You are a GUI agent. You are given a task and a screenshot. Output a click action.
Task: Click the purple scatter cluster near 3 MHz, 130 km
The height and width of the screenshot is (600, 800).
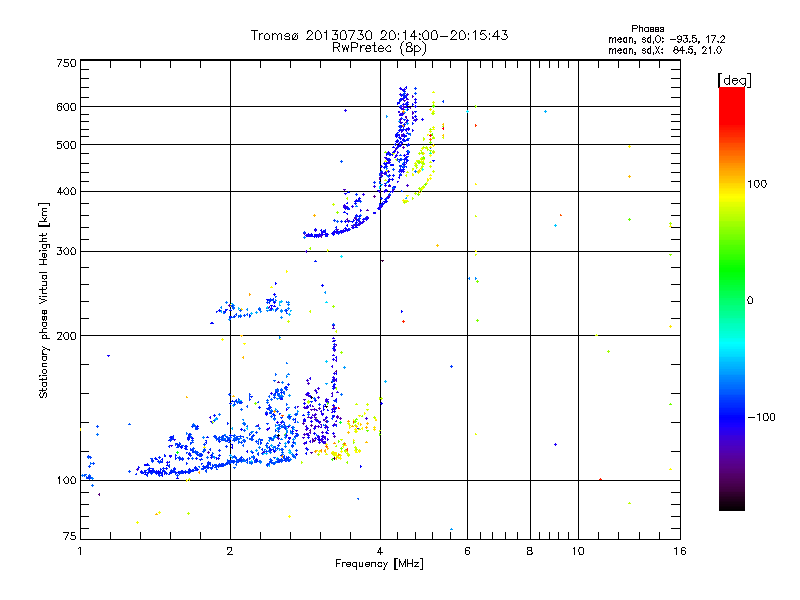pos(316,418)
